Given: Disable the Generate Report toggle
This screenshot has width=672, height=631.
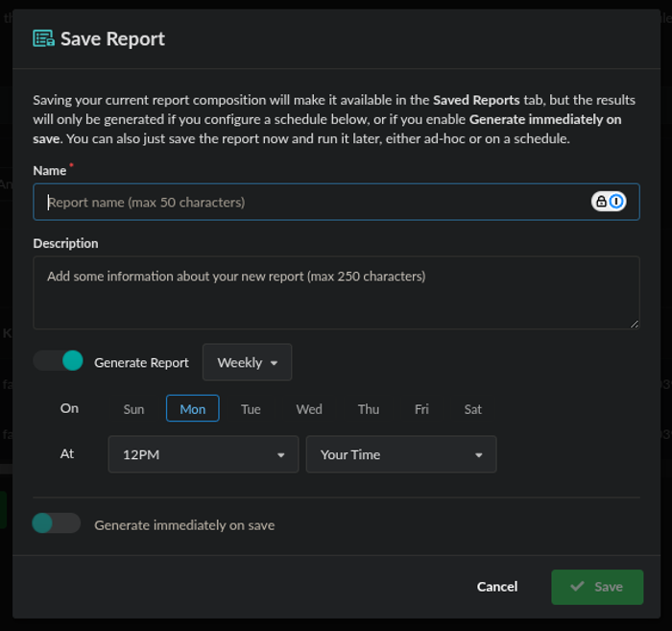Looking at the screenshot, I should coord(58,361).
